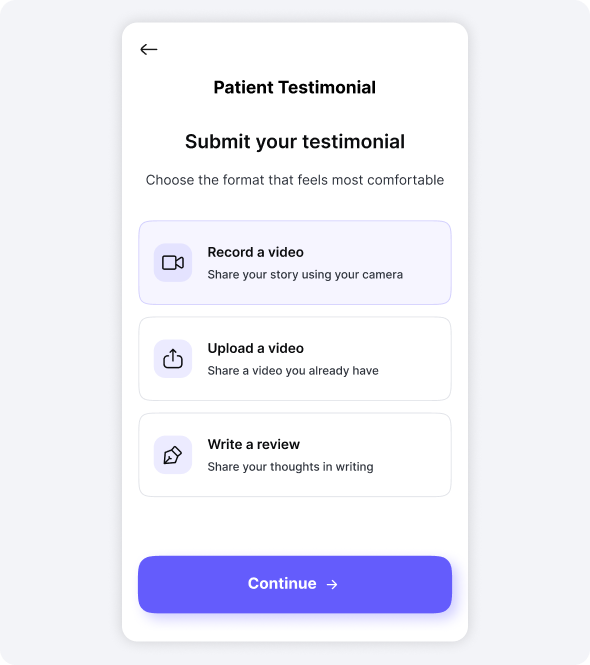Select the Upload a video option card
The height and width of the screenshot is (665, 590).
pos(295,359)
